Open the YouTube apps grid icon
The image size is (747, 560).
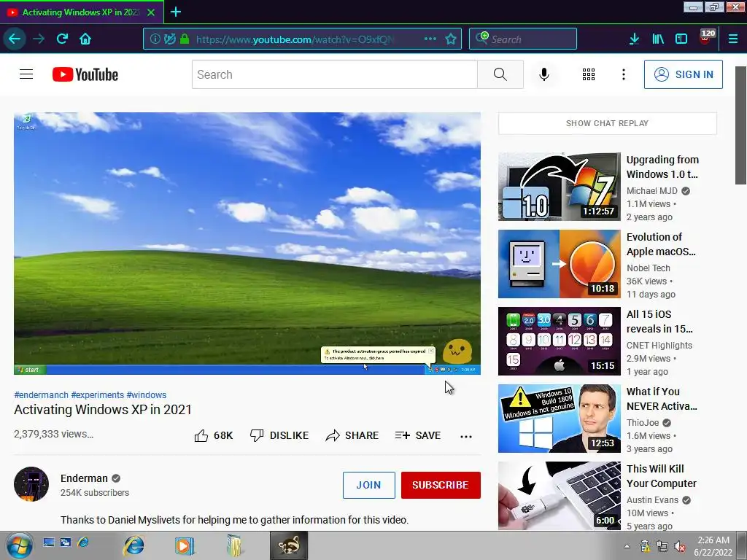(x=589, y=74)
